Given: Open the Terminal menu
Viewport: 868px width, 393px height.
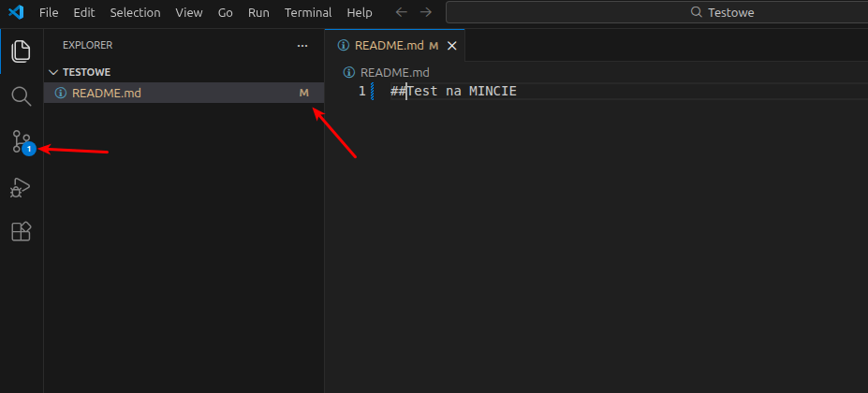Looking at the screenshot, I should click(x=308, y=12).
